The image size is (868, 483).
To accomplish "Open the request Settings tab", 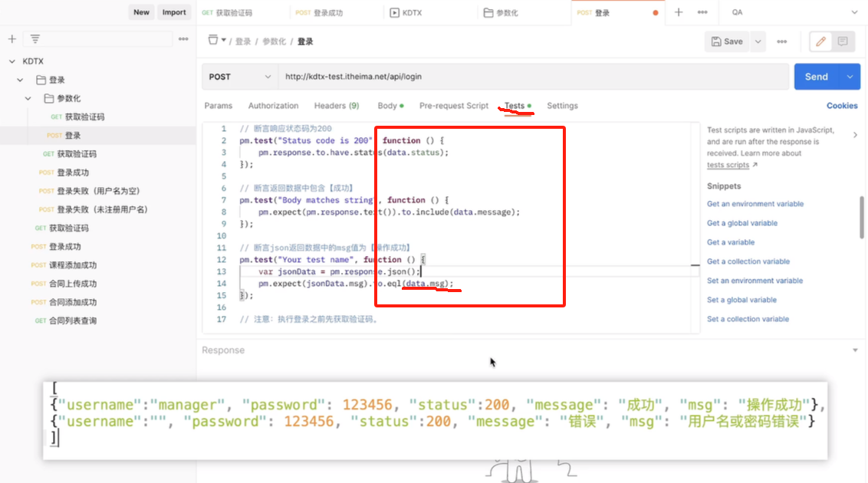I will [562, 106].
